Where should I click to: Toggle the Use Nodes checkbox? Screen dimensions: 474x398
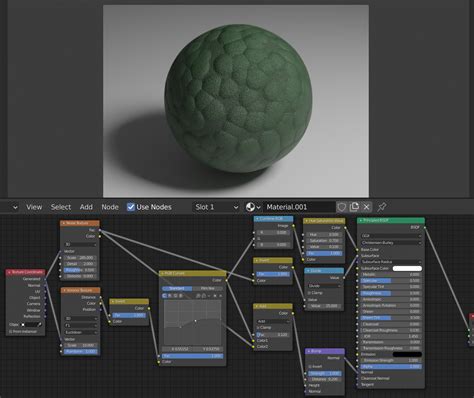(131, 207)
